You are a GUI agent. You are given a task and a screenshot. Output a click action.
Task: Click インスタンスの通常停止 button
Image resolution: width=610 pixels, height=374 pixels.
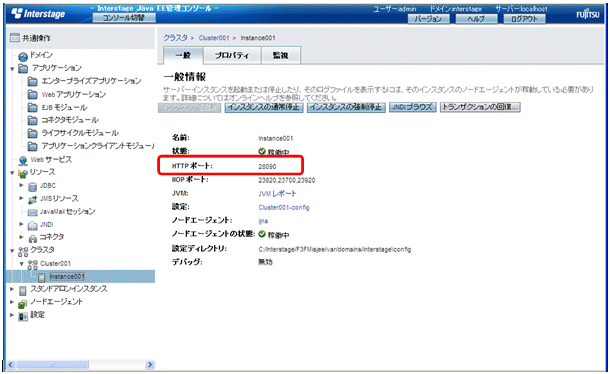264,107
